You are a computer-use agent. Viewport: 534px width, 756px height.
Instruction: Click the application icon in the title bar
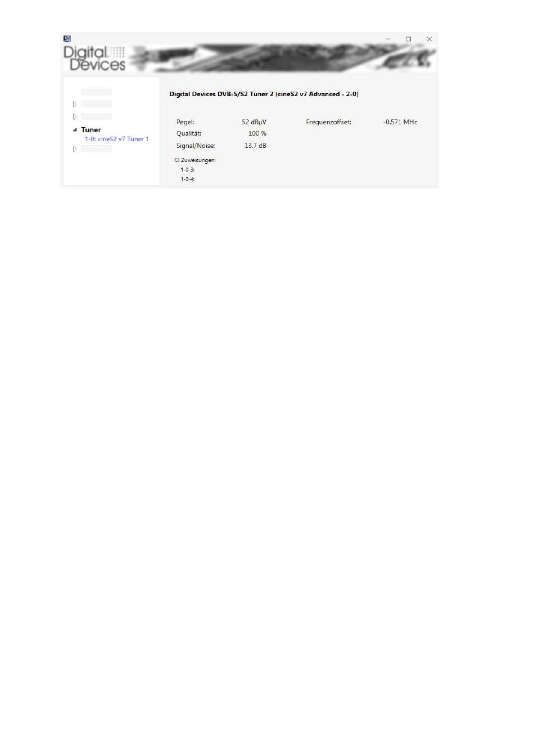pyautogui.click(x=67, y=39)
